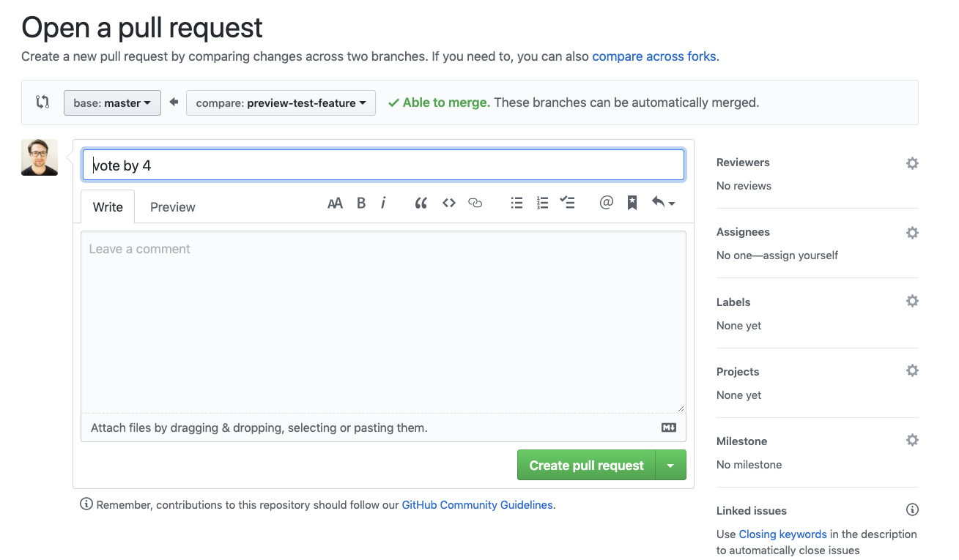
Task: Select the Write tab
Action: coord(107,207)
